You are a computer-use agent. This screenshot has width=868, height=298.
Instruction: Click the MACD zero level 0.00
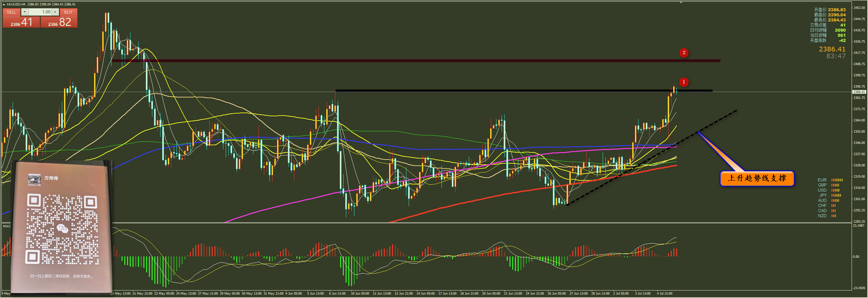(x=856, y=257)
